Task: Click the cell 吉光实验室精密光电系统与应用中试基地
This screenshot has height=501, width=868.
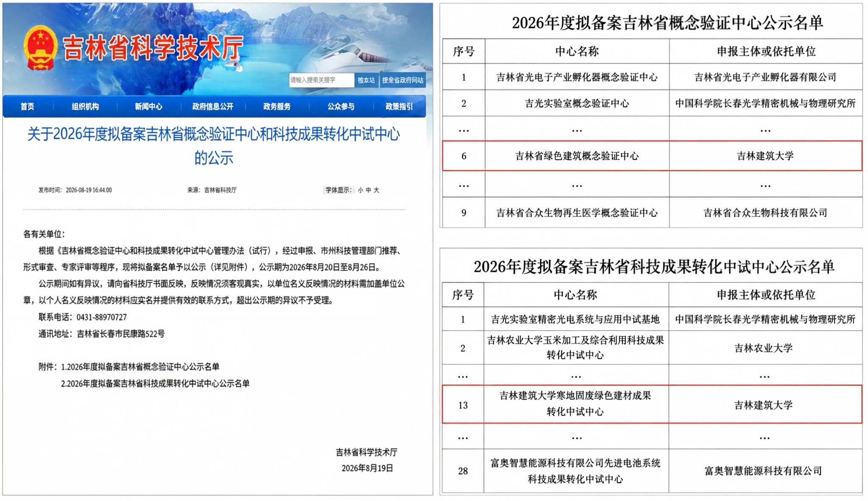Action: [x=576, y=319]
